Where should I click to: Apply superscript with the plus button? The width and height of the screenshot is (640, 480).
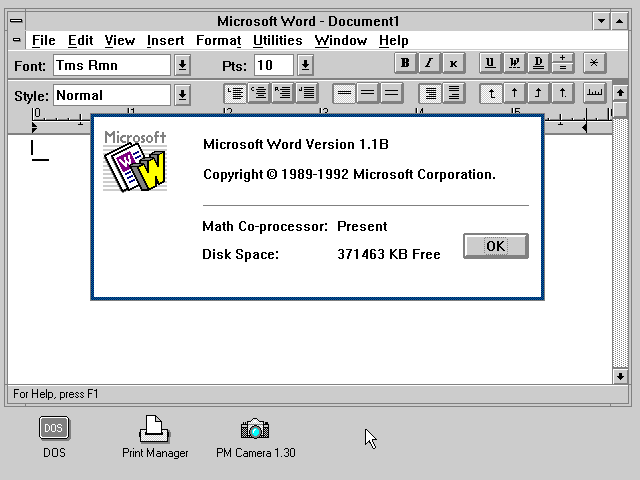point(562,58)
